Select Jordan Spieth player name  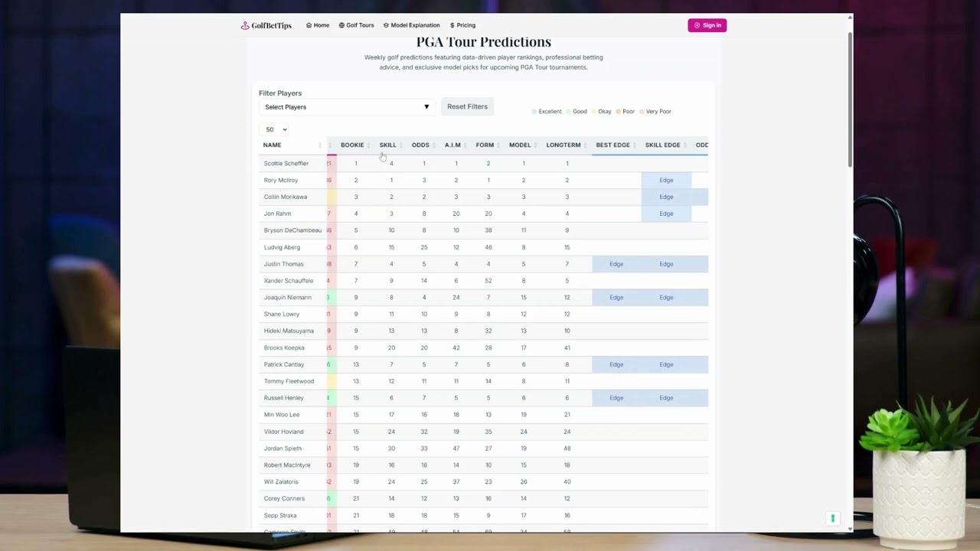(283, 448)
